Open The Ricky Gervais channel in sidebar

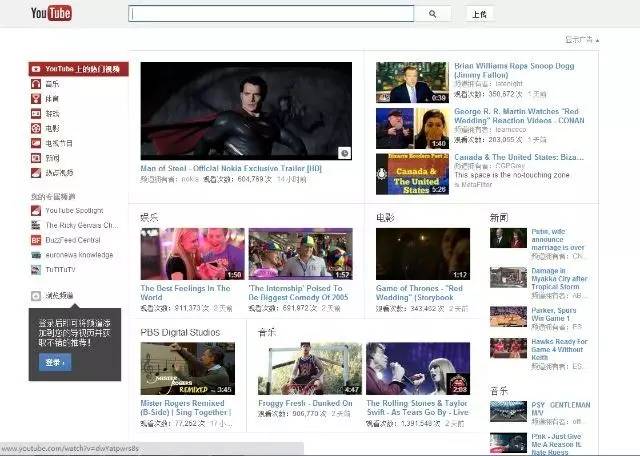coord(80,226)
